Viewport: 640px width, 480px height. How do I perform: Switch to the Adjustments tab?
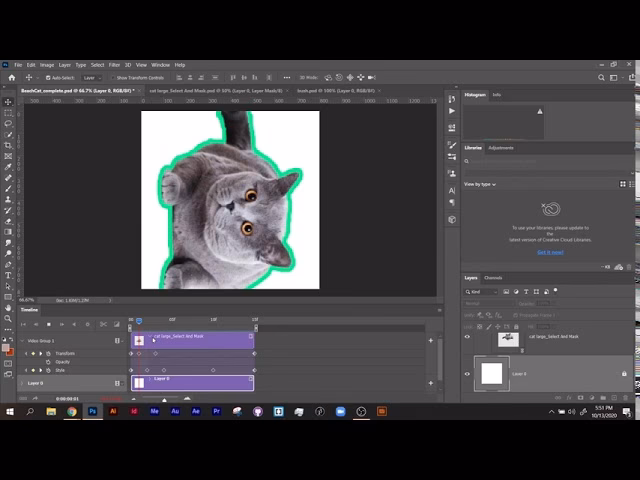501,148
